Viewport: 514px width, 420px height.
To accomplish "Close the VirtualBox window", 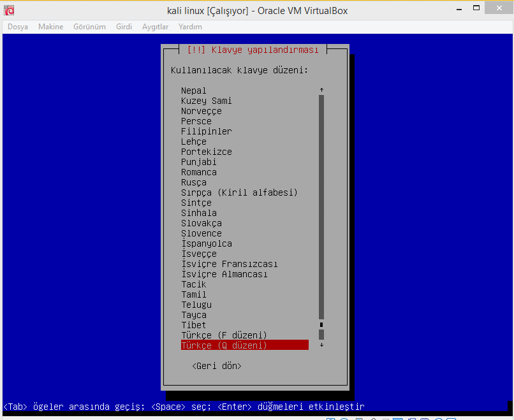I will [x=499, y=8].
